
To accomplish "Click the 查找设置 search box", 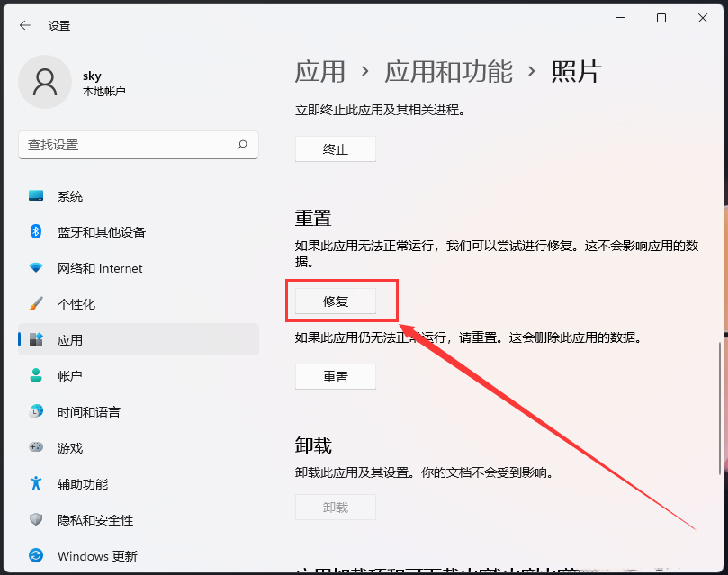I will [139, 145].
